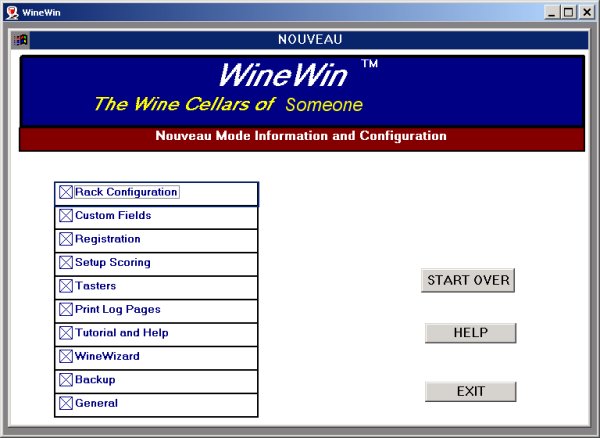Close the WineWin window

(x=586, y=12)
